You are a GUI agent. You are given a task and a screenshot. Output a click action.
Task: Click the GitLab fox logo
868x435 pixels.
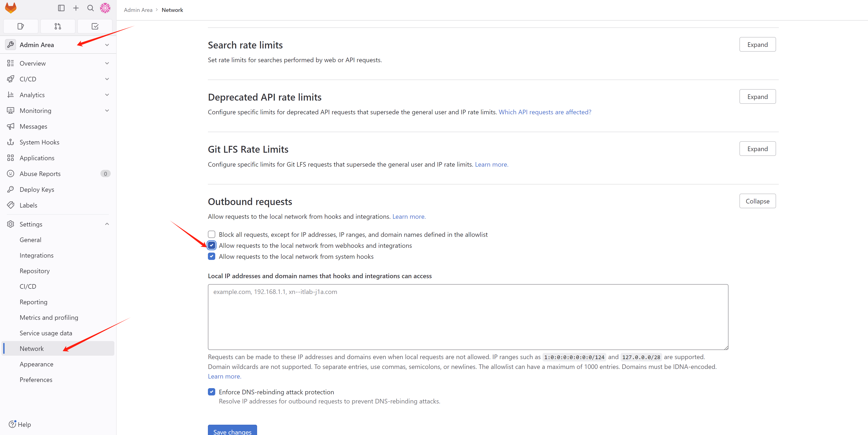click(11, 8)
